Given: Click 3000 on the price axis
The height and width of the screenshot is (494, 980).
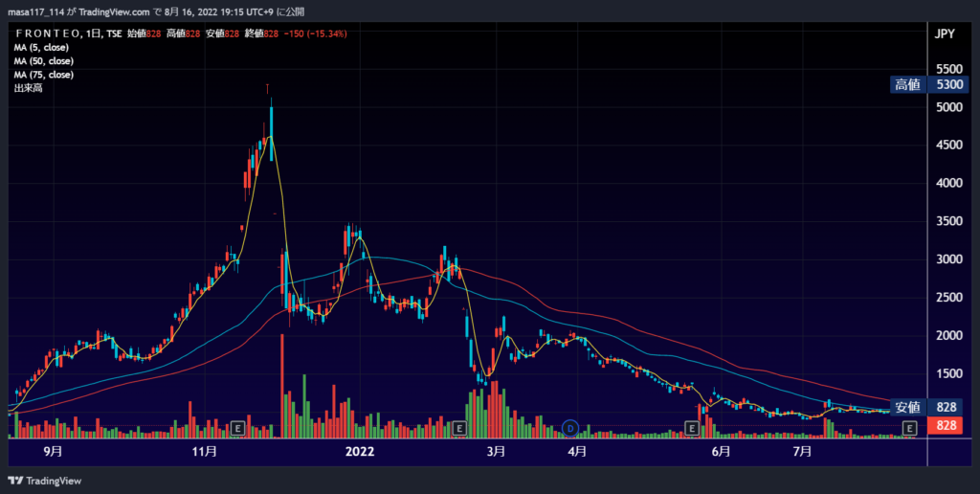Looking at the screenshot, I should point(948,259).
